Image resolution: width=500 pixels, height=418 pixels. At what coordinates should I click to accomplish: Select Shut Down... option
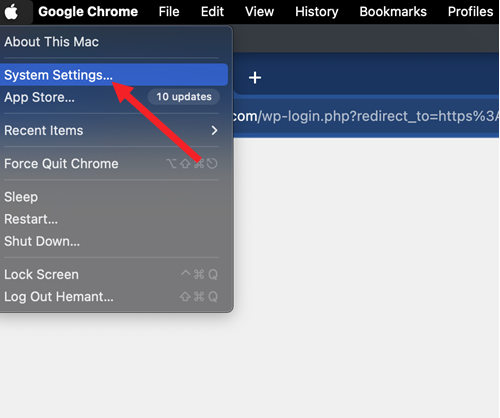(x=114, y=241)
